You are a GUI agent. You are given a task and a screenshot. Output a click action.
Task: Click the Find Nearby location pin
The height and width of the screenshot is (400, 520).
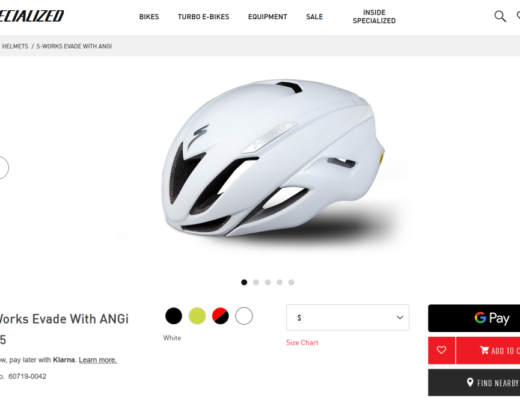point(470,382)
